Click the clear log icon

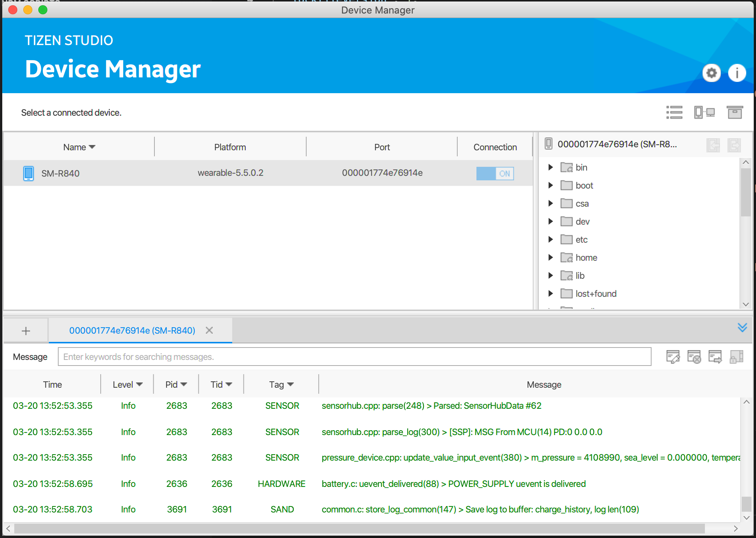pyautogui.click(x=694, y=357)
